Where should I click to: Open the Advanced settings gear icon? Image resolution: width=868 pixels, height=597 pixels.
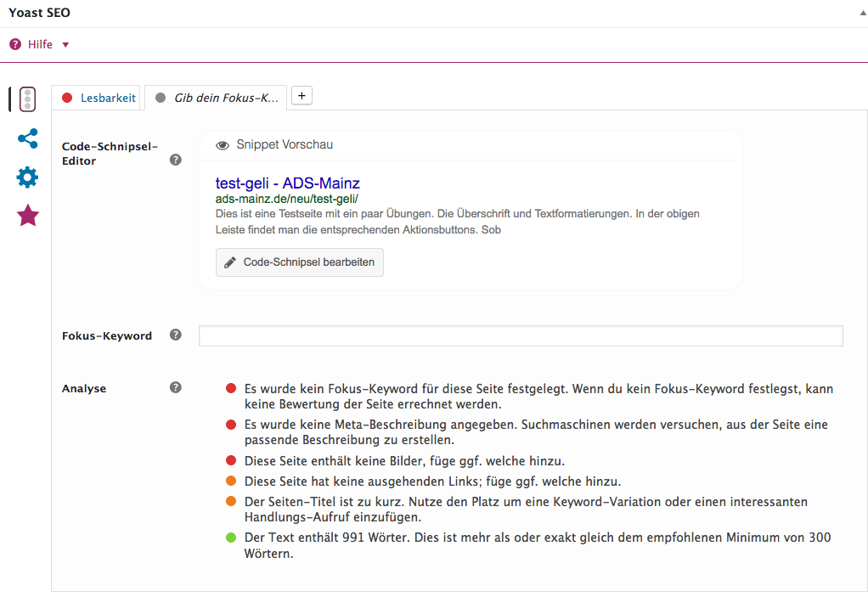click(28, 177)
